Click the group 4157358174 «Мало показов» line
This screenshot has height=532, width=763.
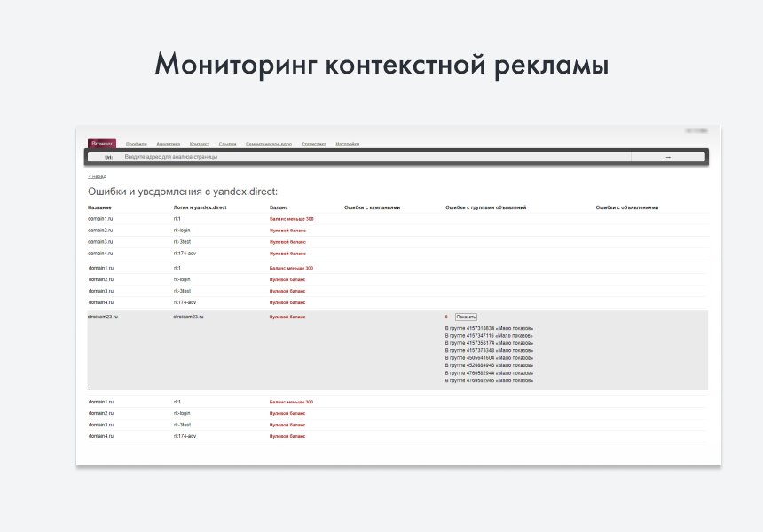click(489, 343)
